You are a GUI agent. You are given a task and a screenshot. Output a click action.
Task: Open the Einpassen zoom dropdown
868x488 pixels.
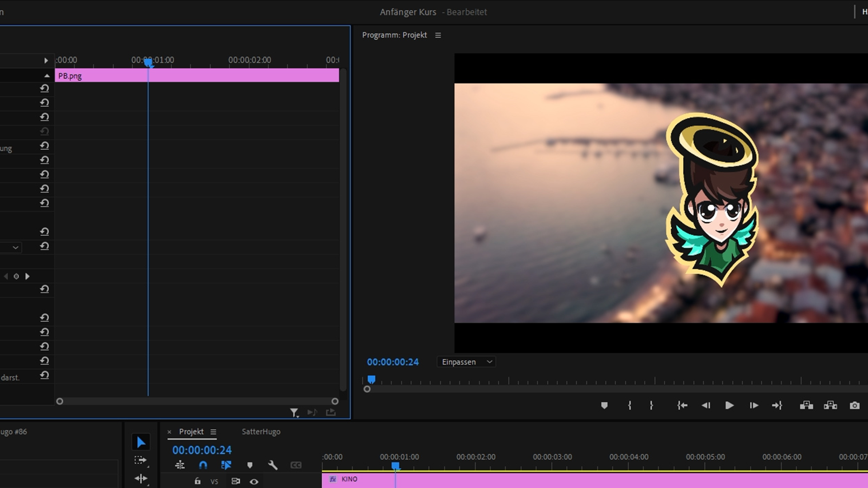466,362
